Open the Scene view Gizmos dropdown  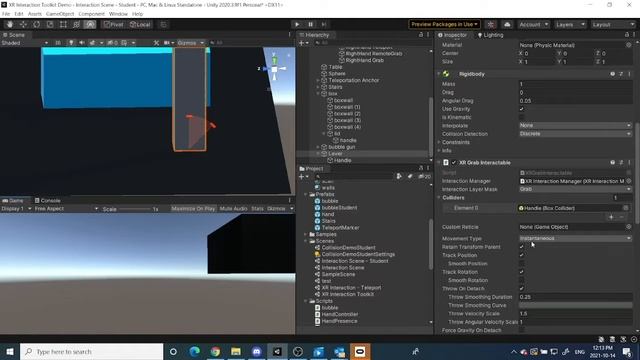click(x=191, y=42)
